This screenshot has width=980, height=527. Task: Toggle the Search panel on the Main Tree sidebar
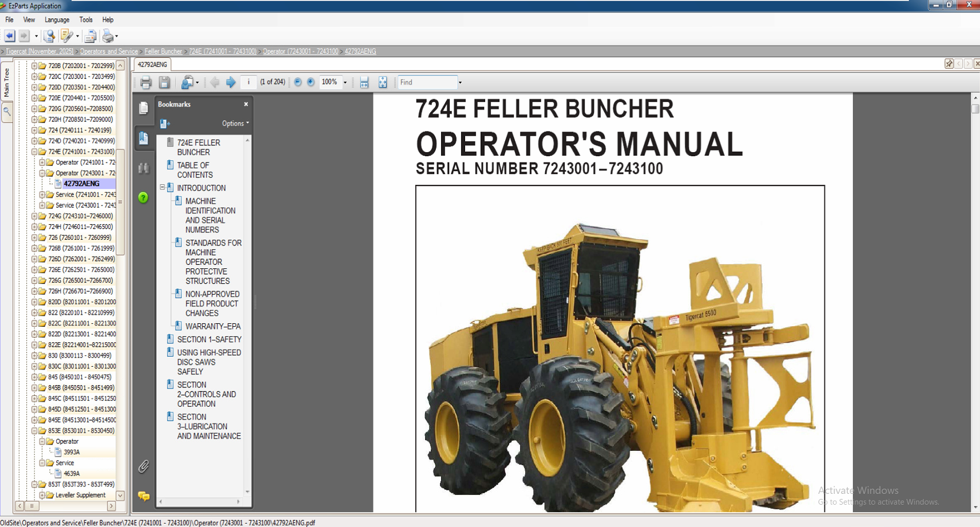(8, 112)
